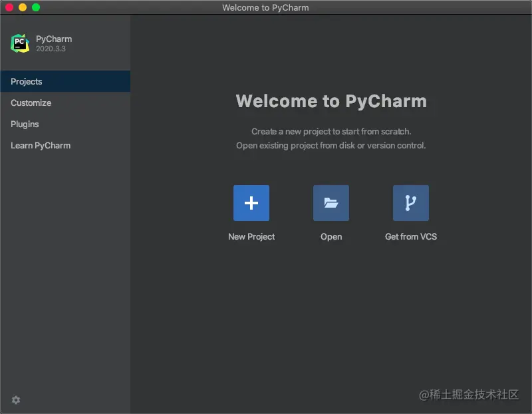Image resolution: width=532 pixels, height=414 pixels.
Task: Click the Open label below the folder icon
Action: click(x=331, y=236)
